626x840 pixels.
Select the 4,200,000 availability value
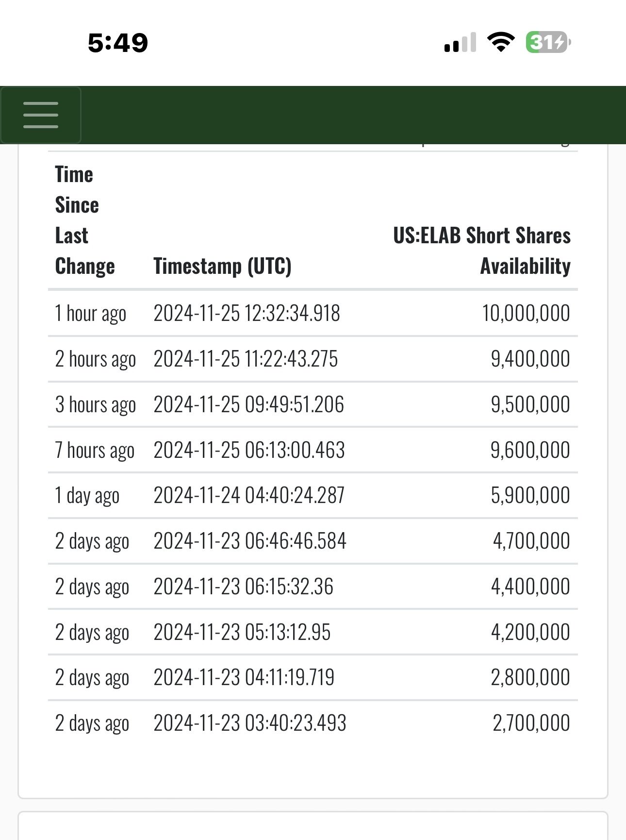(x=530, y=632)
